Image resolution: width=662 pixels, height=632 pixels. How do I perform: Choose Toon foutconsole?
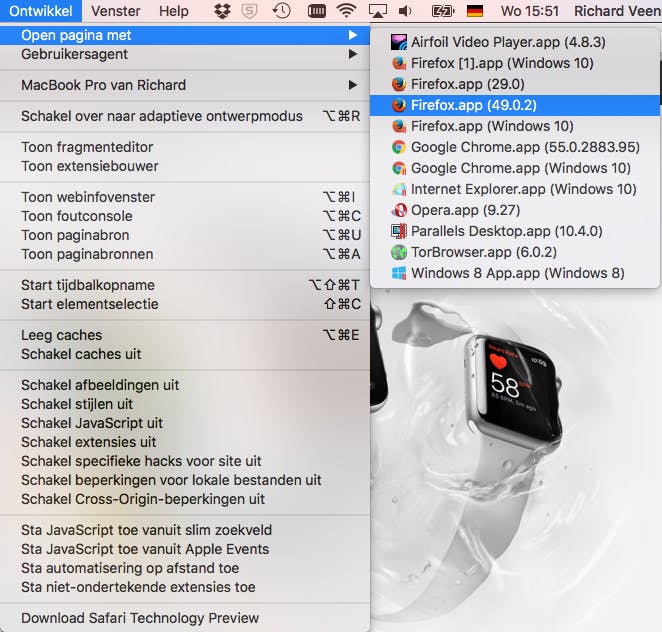185,216
